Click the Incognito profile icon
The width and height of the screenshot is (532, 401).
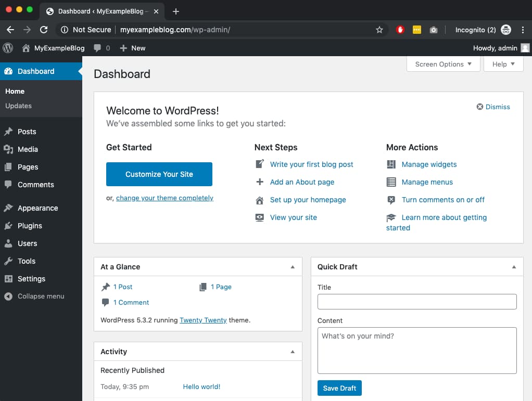click(x=506, y=30)
